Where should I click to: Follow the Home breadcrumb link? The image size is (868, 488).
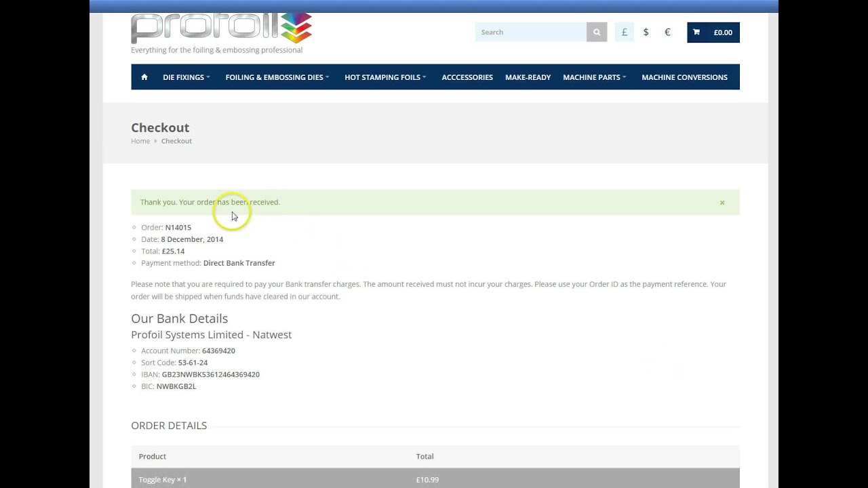pyautogui.click(x=140, y=141)
